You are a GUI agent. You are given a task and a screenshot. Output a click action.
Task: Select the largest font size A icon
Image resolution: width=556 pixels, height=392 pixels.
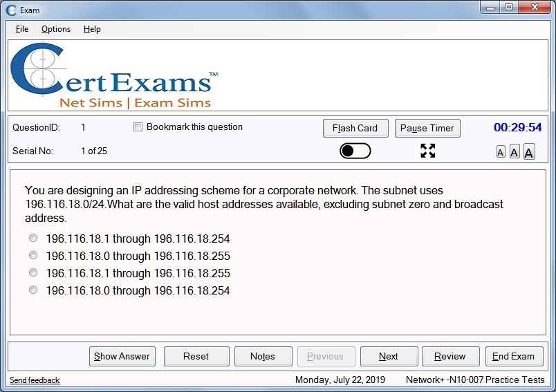pyautogui.click(x=529, y=152)
